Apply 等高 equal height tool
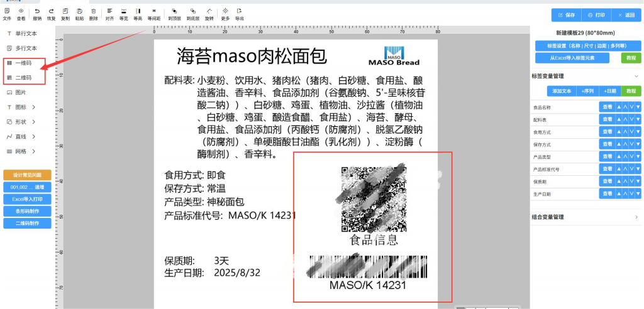The height and width of the screenshot is (309, 644). point(138,14)
